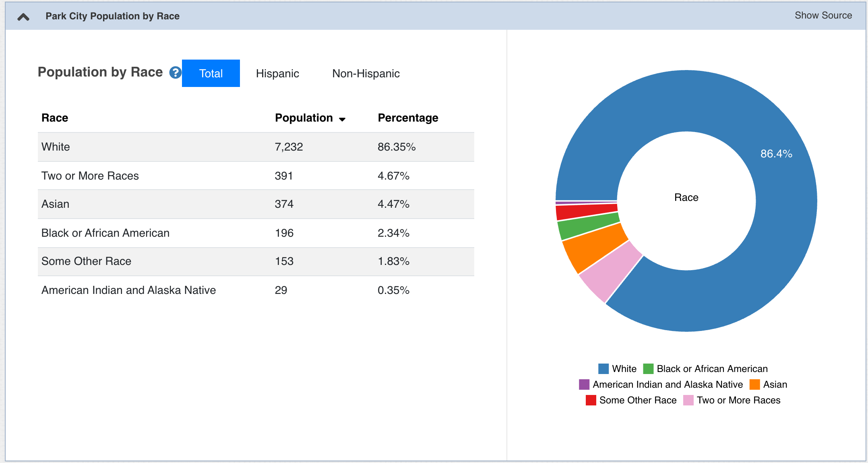Toggle White blue legend swatch

(x=603, y=369)
